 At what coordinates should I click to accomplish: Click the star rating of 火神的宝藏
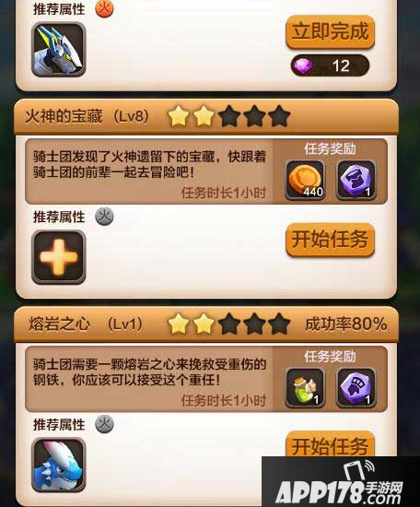pos(229,116)
